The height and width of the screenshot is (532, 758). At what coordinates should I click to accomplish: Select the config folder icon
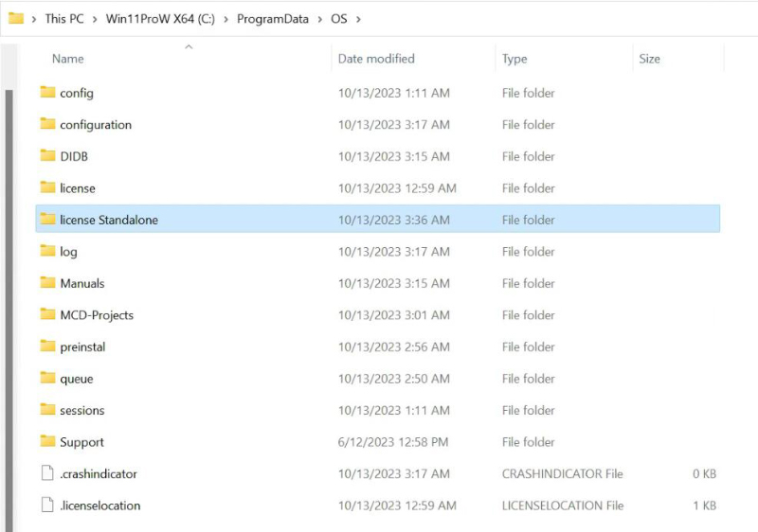pos(47,92)
